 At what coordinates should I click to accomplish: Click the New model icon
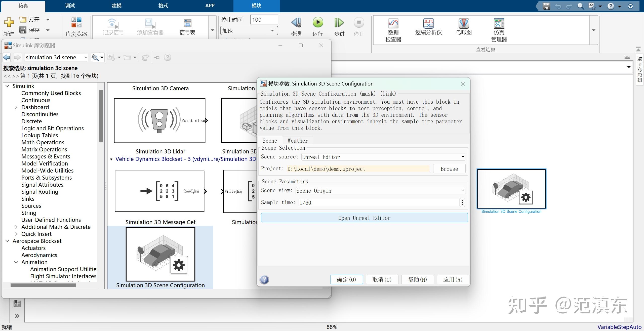pyautogui.click(x=9, y=23)
